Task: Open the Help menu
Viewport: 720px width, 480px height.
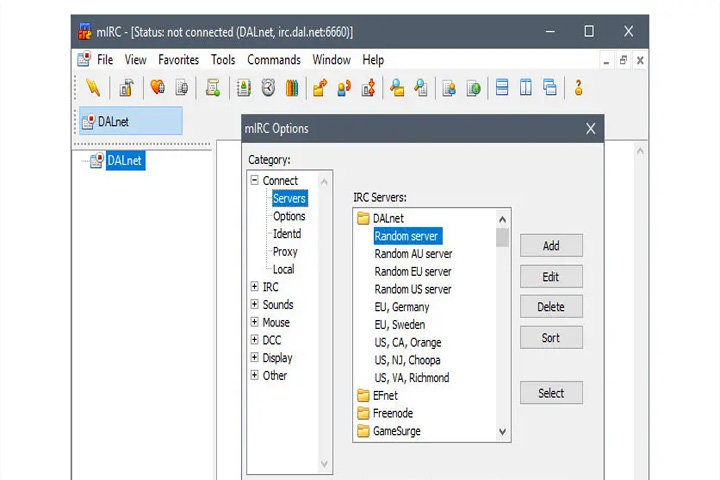Action: tap(373, 60)
